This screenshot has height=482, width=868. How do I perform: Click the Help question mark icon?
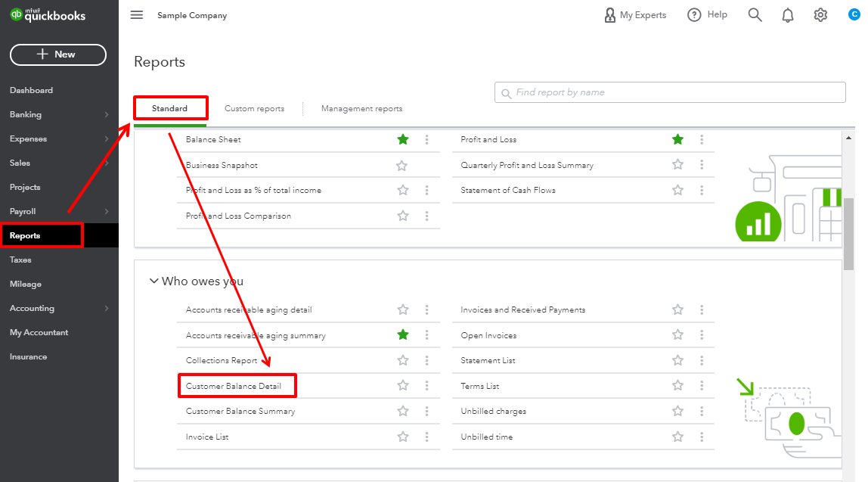pyautogui.click(x=694, y=15)
